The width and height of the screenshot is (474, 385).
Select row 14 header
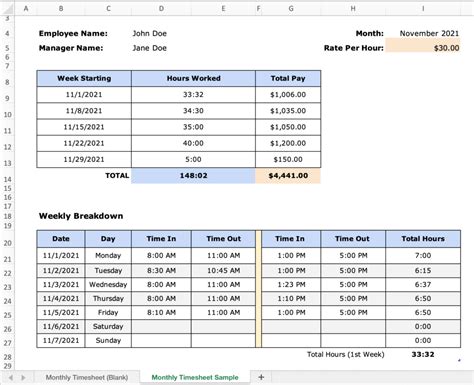[x=7, y=179]
